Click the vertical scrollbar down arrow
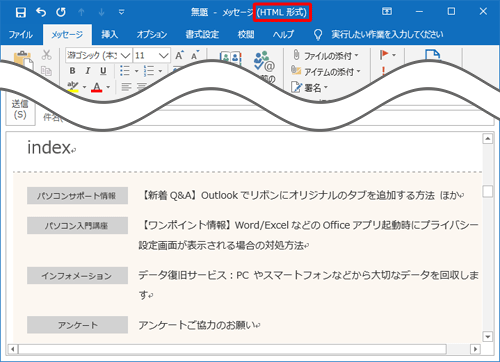500x362 pixels. [488, 337]
